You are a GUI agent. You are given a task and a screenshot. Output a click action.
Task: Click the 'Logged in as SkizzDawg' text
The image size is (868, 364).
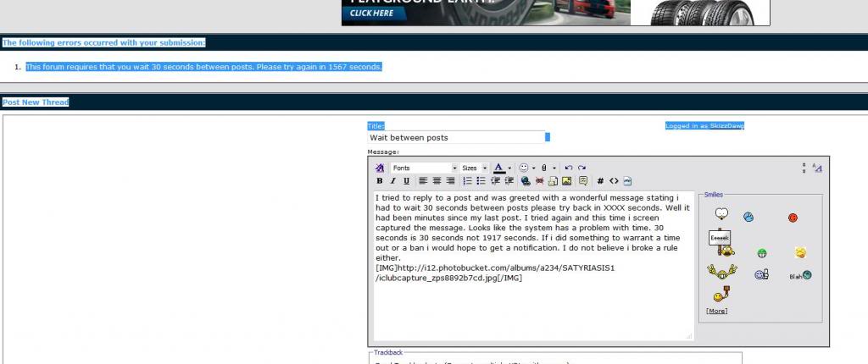704,125
